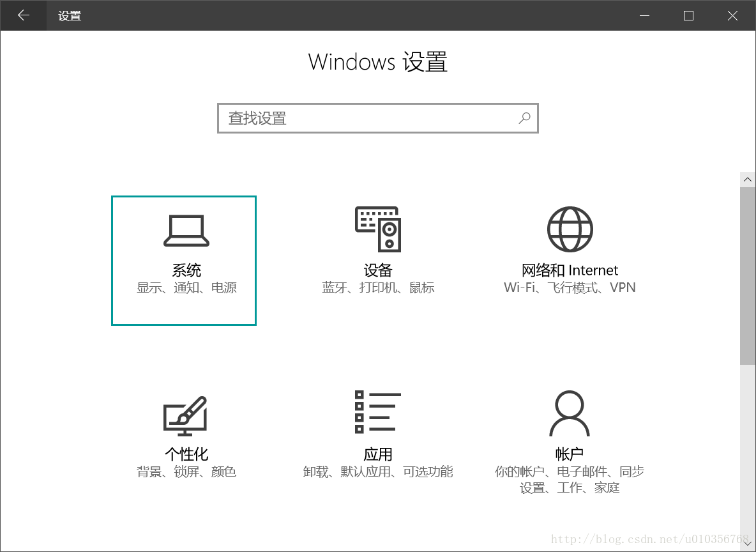The image size is (756, 552).
Task: Select the 帐户 label
Action: point(570,454)
